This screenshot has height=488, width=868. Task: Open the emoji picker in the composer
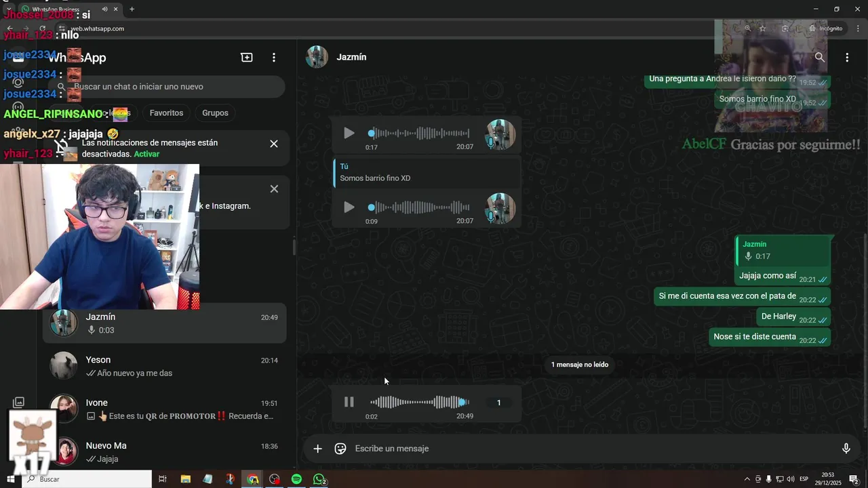340,449
